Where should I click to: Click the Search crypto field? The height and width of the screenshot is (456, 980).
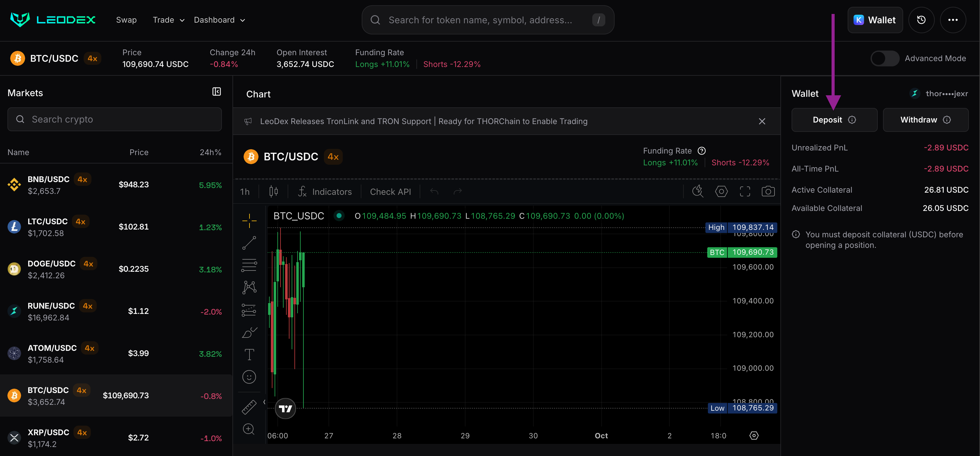[x=114, y=119]
